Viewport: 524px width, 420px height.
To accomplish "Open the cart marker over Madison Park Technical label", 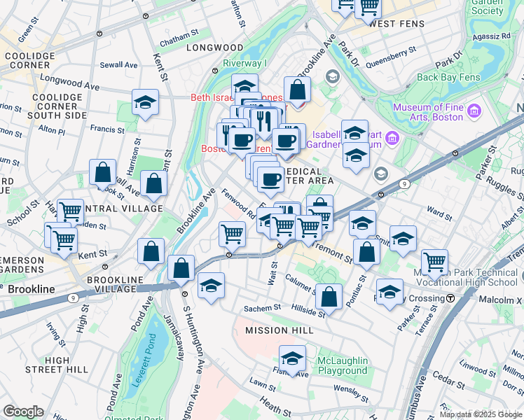I will click(x=434, y=262).
